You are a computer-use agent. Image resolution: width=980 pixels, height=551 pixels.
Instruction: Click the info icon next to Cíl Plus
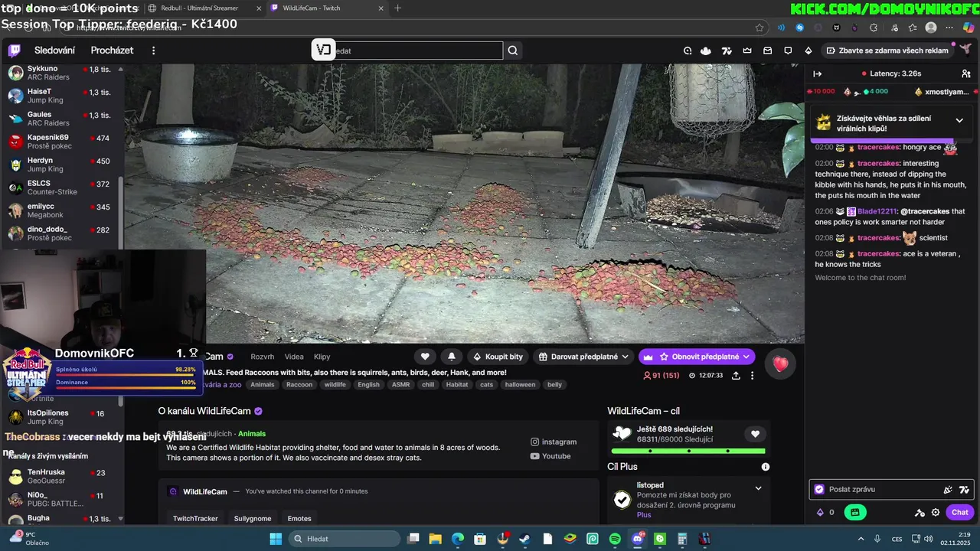tap(765, 467)
